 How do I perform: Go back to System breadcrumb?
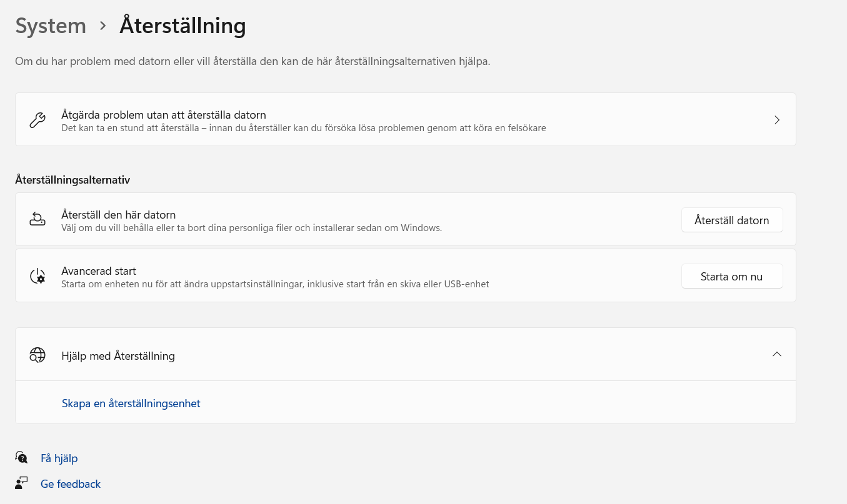[x=51, y=26]
